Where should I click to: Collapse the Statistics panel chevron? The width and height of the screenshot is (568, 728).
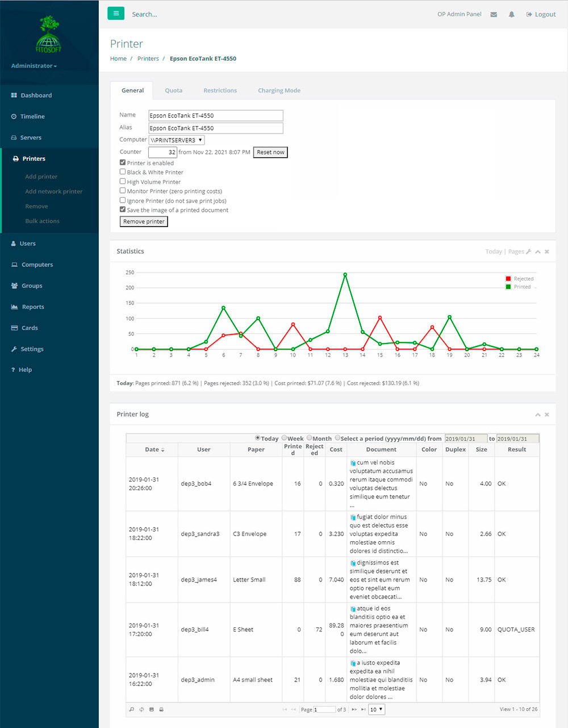pyautogui.click(x=538, y=252)
